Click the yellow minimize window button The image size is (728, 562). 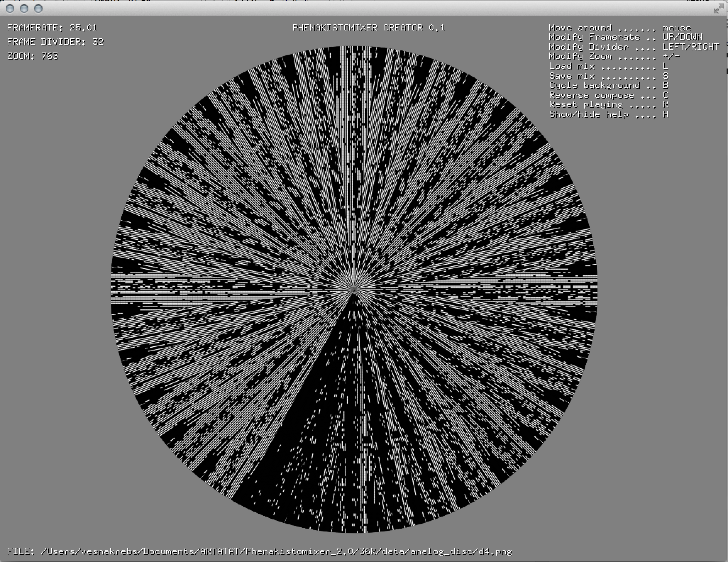pos(24,9)
